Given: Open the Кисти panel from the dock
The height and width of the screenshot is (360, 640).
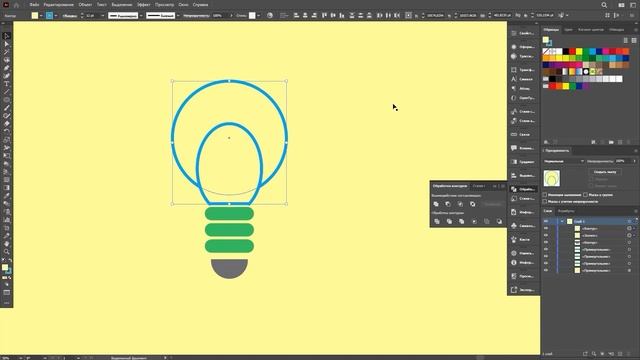Looking at the screenshot, I should tap(523, 240).
